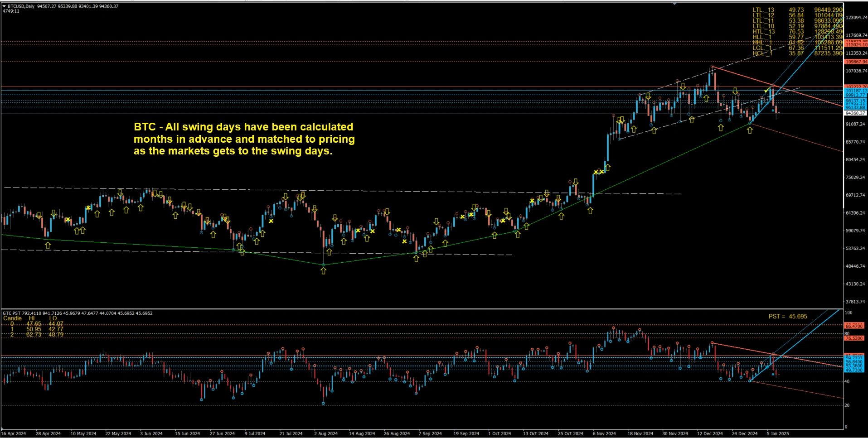The height and width of the screenshot is (438, 868).
Task: Click the red 76.5300 PST level tag
Action: 854,338
